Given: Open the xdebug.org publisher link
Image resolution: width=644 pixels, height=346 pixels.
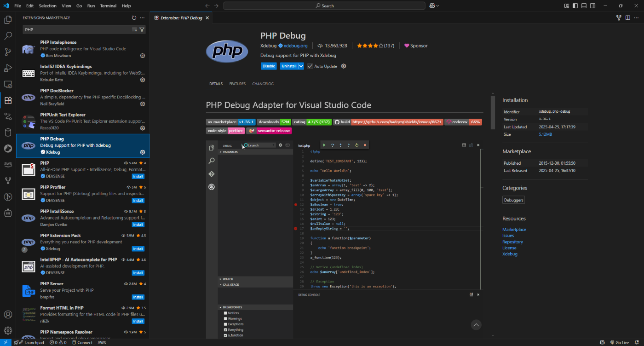Looking at the screenshot, I should (295, 46).
